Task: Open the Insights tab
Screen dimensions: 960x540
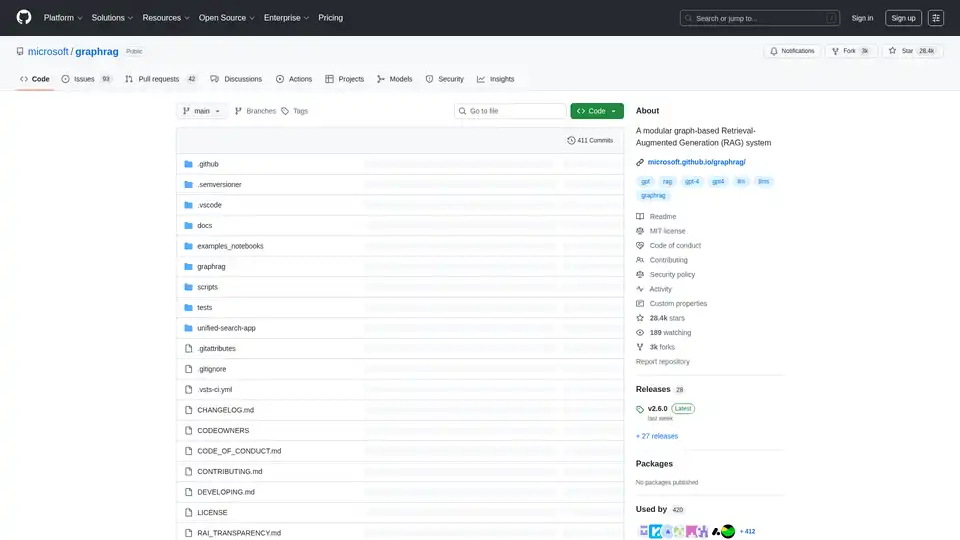Action: point(496,79)
